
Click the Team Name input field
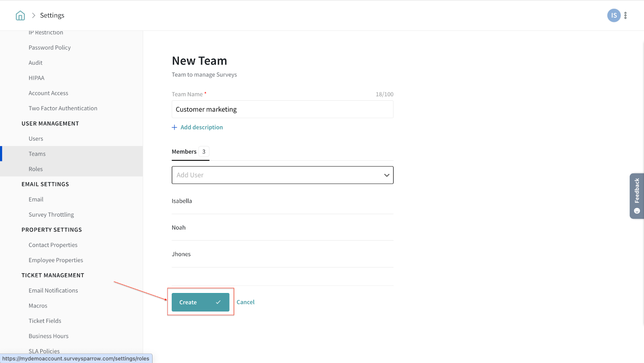pyautogui.click(x=282, y=109)
